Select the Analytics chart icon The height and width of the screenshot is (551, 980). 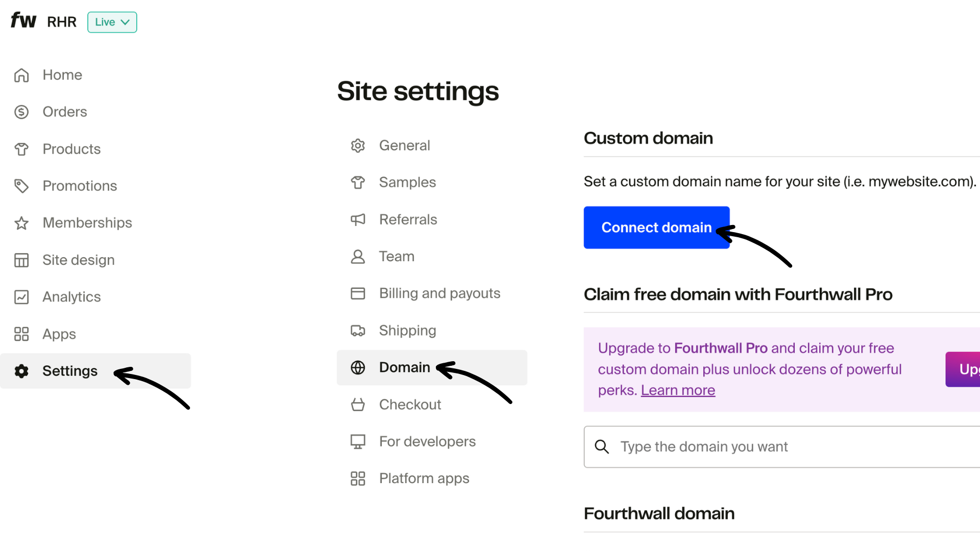click(22, 297)
